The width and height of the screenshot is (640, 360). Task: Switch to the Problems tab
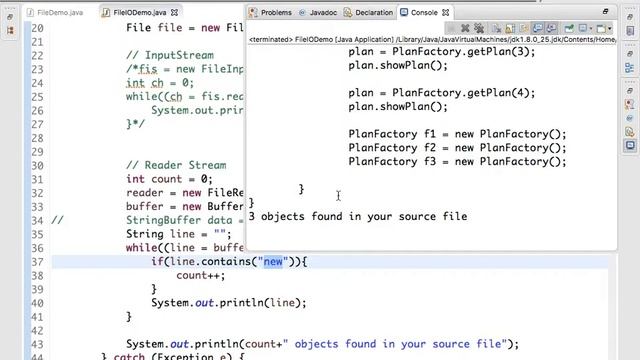click(x=271, y=13)
